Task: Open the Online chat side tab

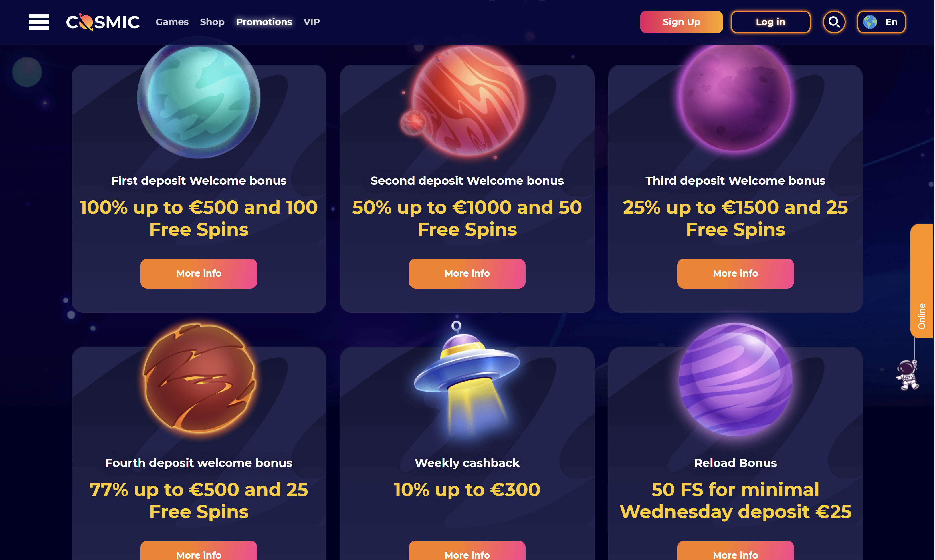Action: pyautogui.click(x=922, y=281)
